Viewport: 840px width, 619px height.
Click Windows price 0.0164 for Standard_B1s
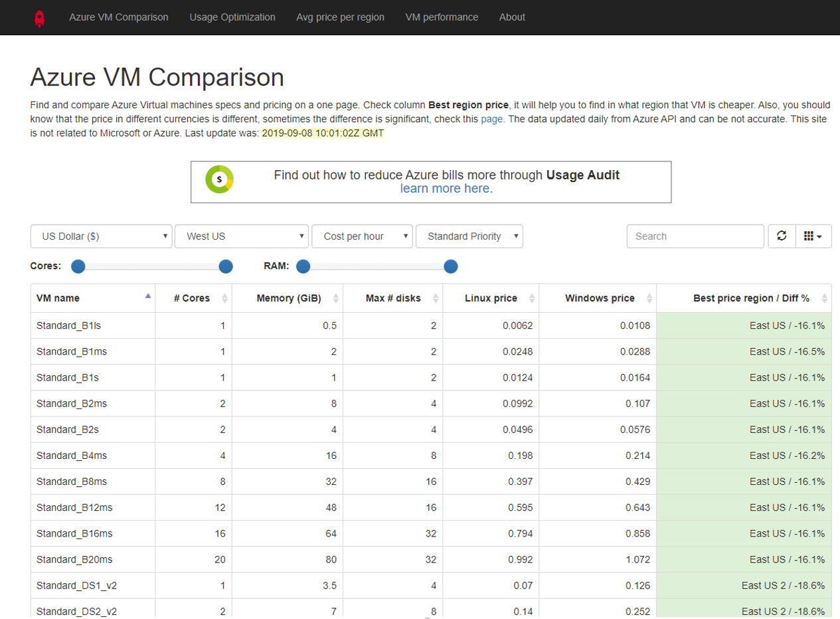point(635,377)
